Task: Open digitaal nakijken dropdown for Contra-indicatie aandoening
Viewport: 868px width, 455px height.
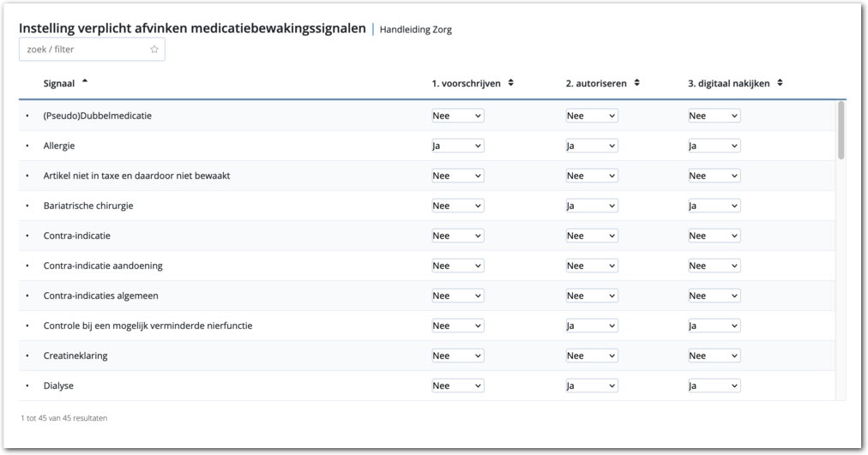Action: (714, 266)
